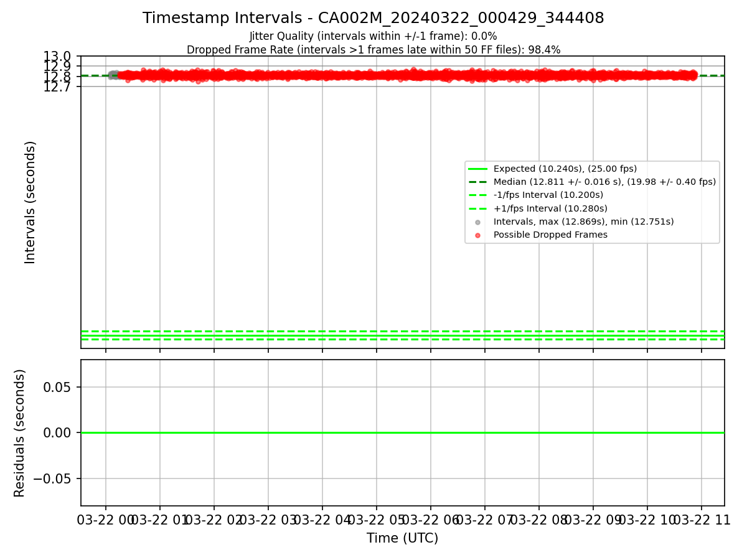Click the red dot legend marker for dropped frames
Viewport: 747px width, 560px height.
click(477, 235)
